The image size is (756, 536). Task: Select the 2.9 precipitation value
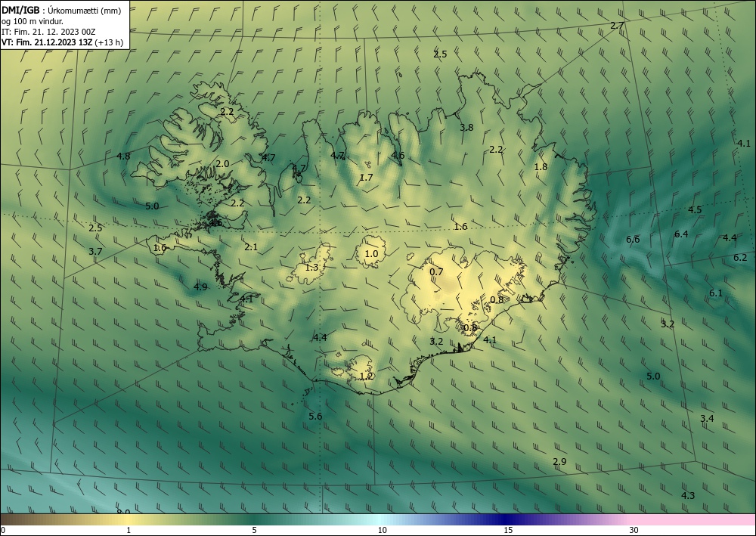[x=559, y=462]
